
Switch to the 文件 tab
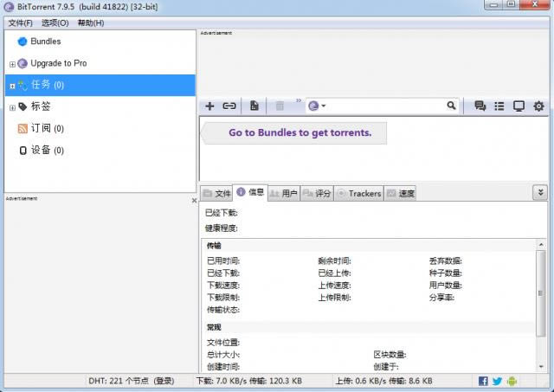[x=216, y=193]
